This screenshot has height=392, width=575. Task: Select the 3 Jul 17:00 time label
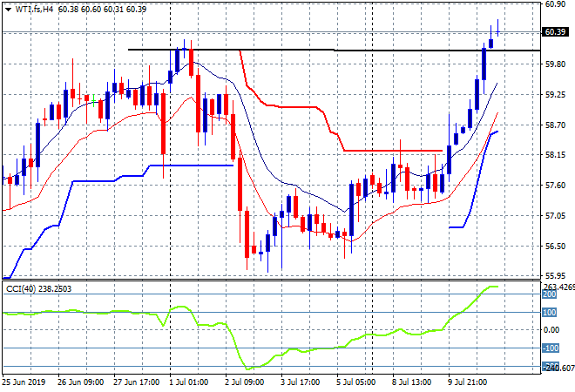coord(301,382)
